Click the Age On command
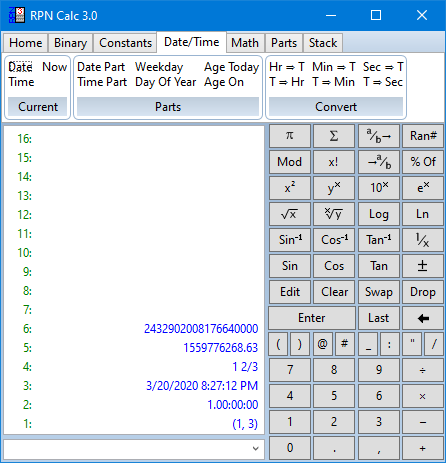Image resolution: width=446 pixels, height=463 pixels. pos(224,82)
